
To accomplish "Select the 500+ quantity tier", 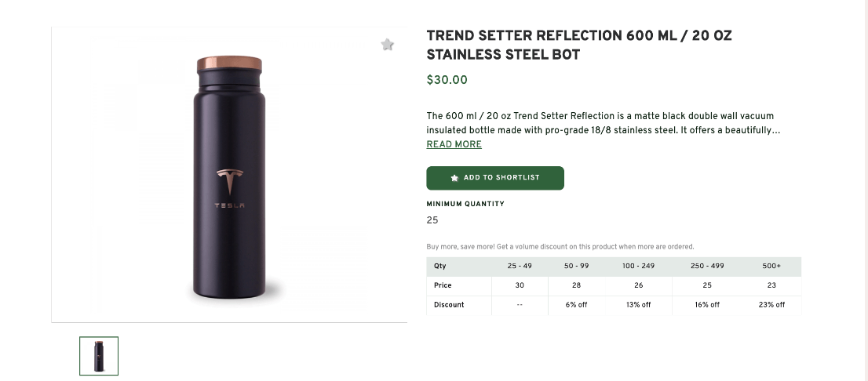I will [x=771, y=267].
